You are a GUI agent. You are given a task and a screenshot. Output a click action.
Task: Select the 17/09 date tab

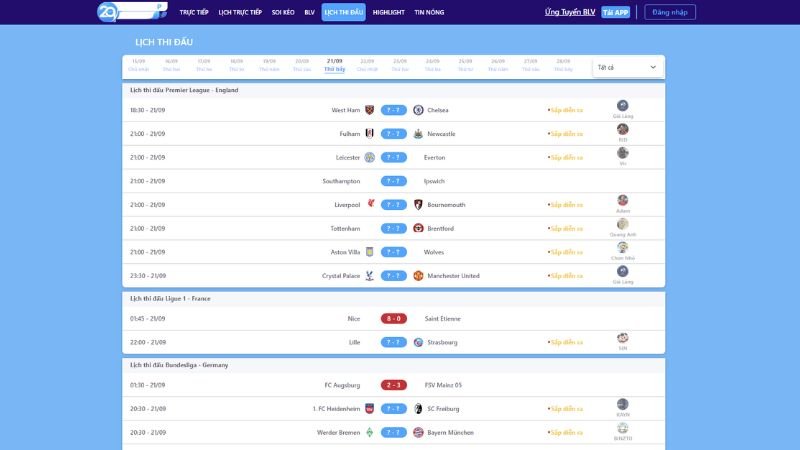coord(204,65)
